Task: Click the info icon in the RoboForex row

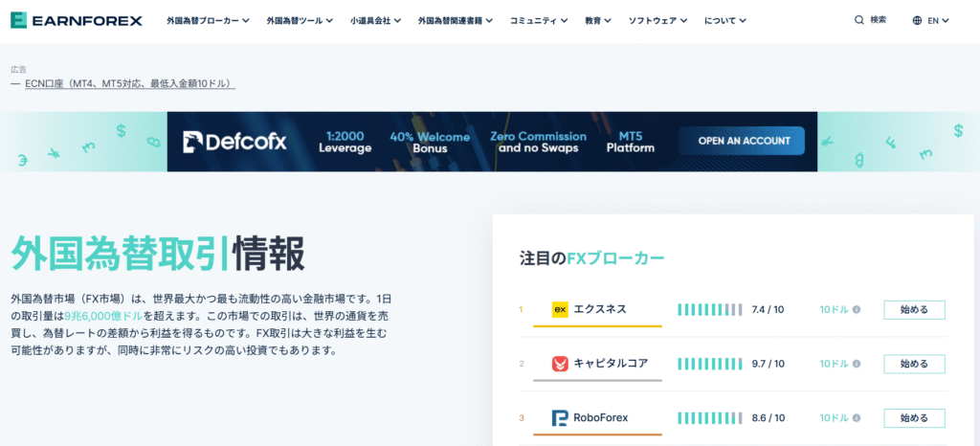Action: point(857,418)
